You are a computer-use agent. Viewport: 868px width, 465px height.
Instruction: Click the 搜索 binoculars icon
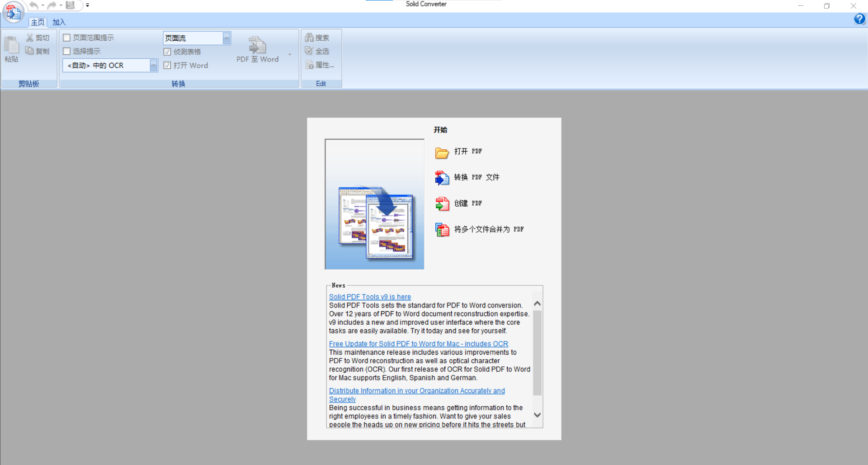[309, 38]
